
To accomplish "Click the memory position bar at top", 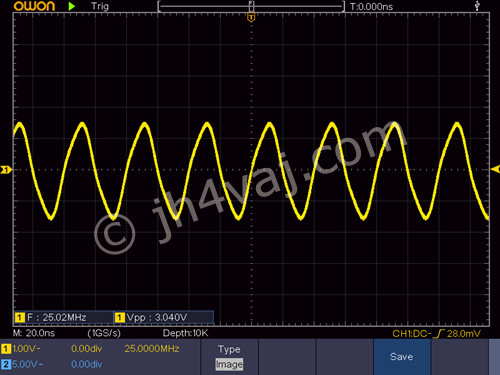I will click(x=251, y=6).
